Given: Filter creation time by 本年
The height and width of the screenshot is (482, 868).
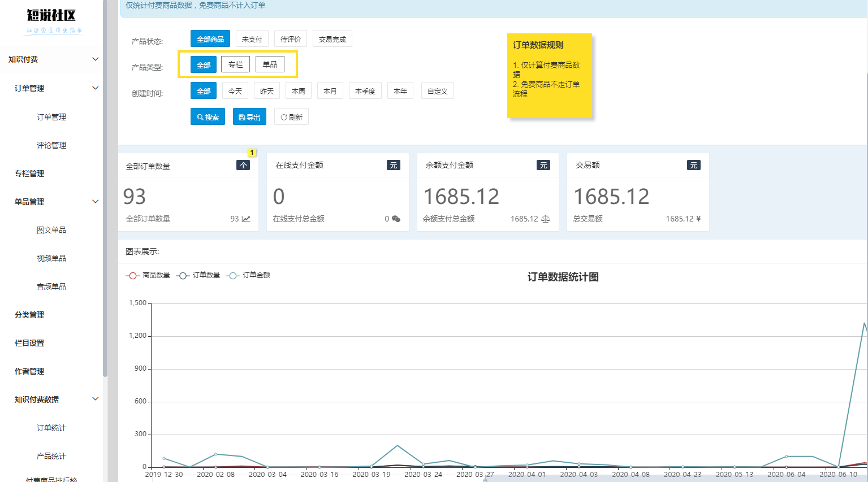Looking at the screenshot, I should (x=400, y=91).
